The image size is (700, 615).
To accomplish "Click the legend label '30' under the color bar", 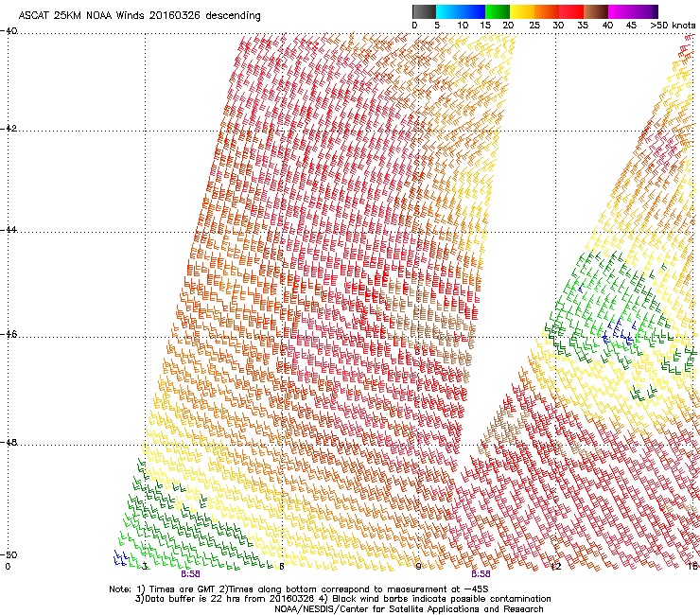I will (x=558, y=26).
